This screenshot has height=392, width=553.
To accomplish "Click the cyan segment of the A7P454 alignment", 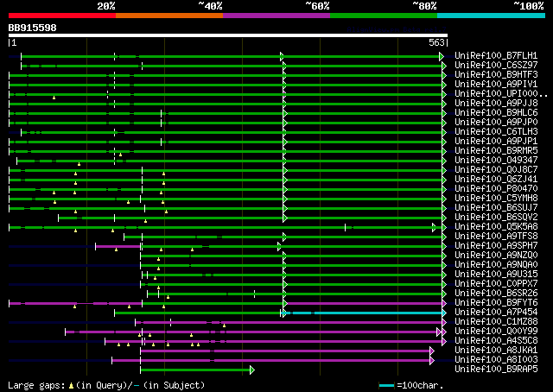I will pos(363,313).
